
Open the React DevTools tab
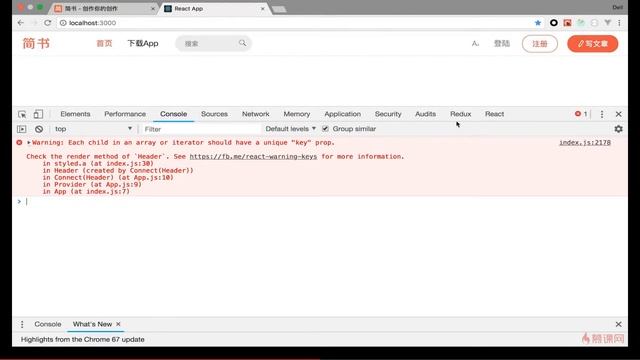(x=494, y=114)
